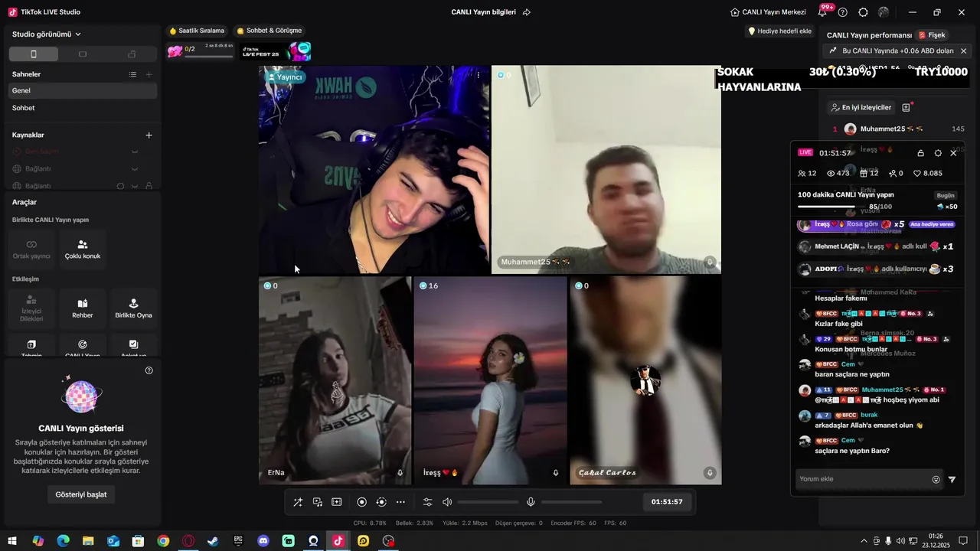Mute the microphone icon in toolbar
The width and height of the screenshot is (980, 551).
click(x=531, y=502)
